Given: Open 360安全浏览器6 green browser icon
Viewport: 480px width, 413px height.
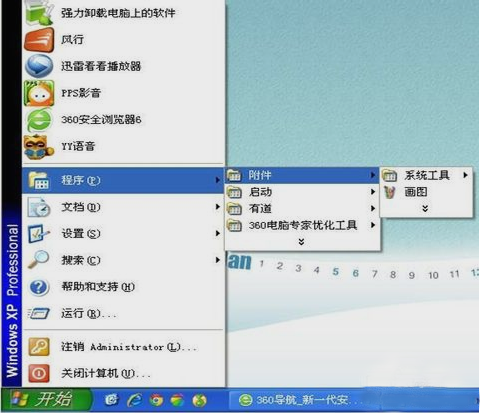Looking at the screenshot, I should pyautogui.click(x=39, y=119).
